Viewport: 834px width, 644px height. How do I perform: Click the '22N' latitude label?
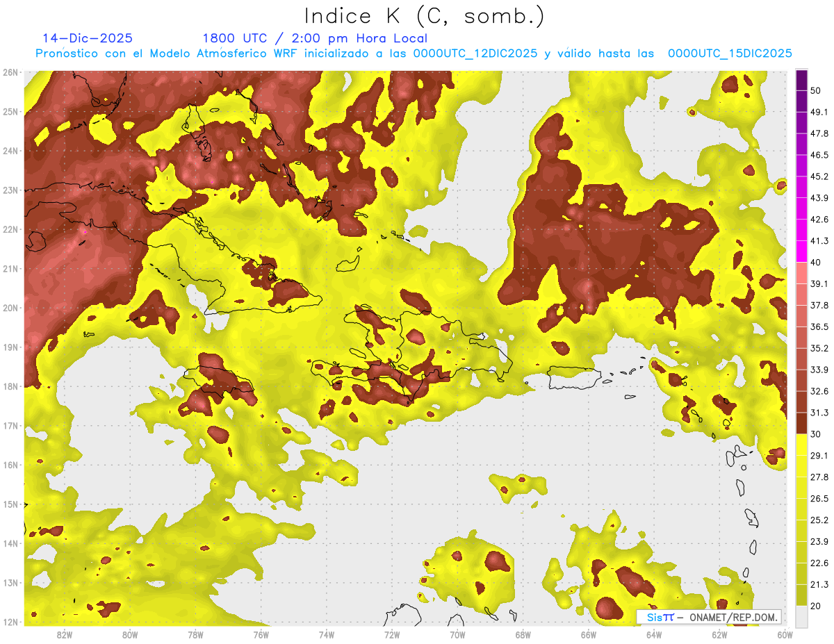[10, 229]
